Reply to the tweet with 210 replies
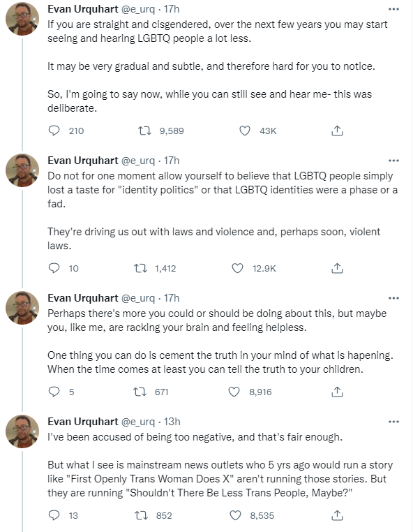Viewport: 413px width, 532px height. [x=54, y=131]
